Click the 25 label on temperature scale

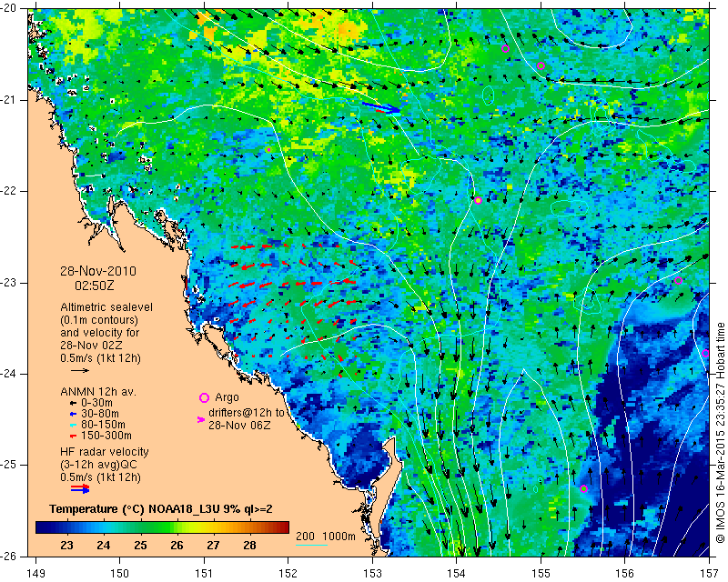point(140,546)
